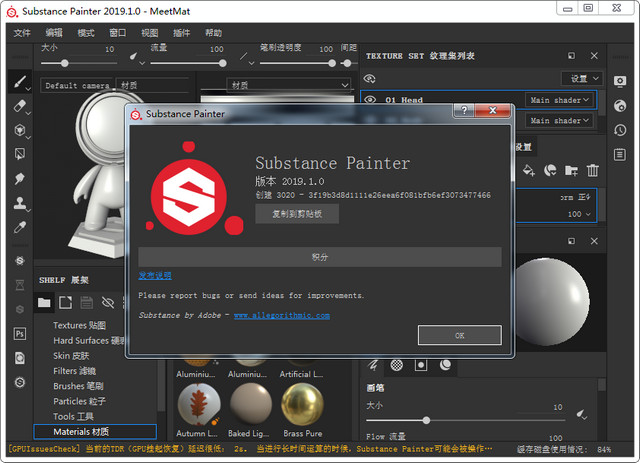Image resolution: width=640 pixels, height=463 pixels.
Task: Click the Photoshop export icon
Action: (18, 333)
